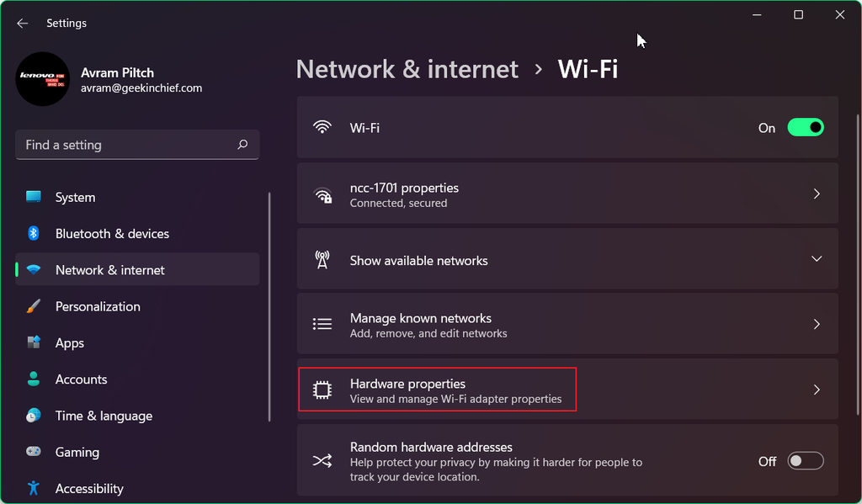Click the Manage known networks list icon
The width and height of the screenshot is (862, 504).
point(322,323)
